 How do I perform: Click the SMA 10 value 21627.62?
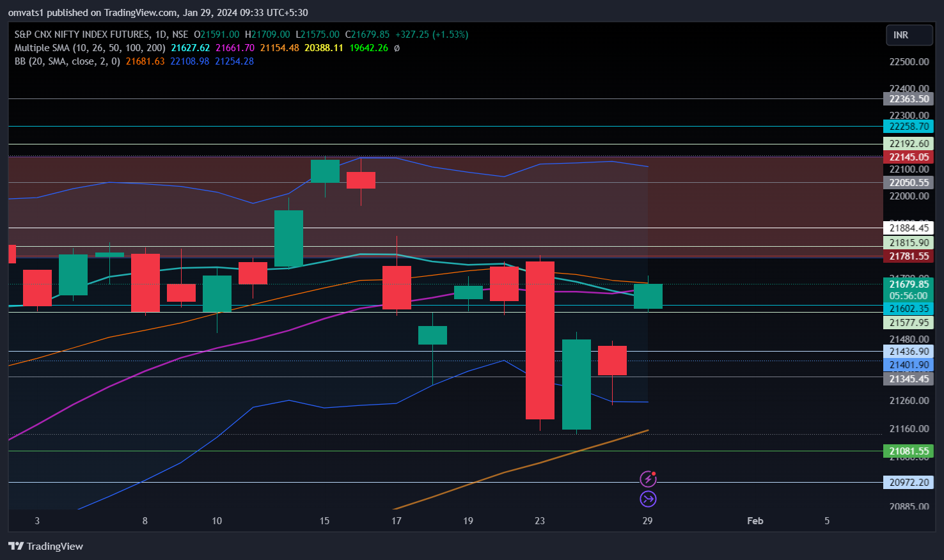(x=191, y=48)
